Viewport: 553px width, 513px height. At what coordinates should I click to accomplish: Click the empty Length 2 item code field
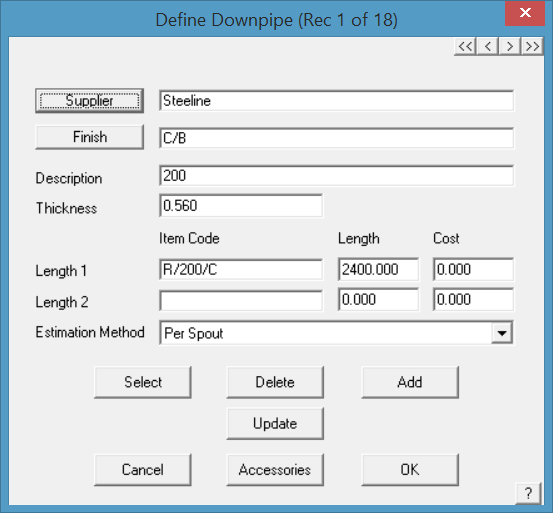coord(241,300)
